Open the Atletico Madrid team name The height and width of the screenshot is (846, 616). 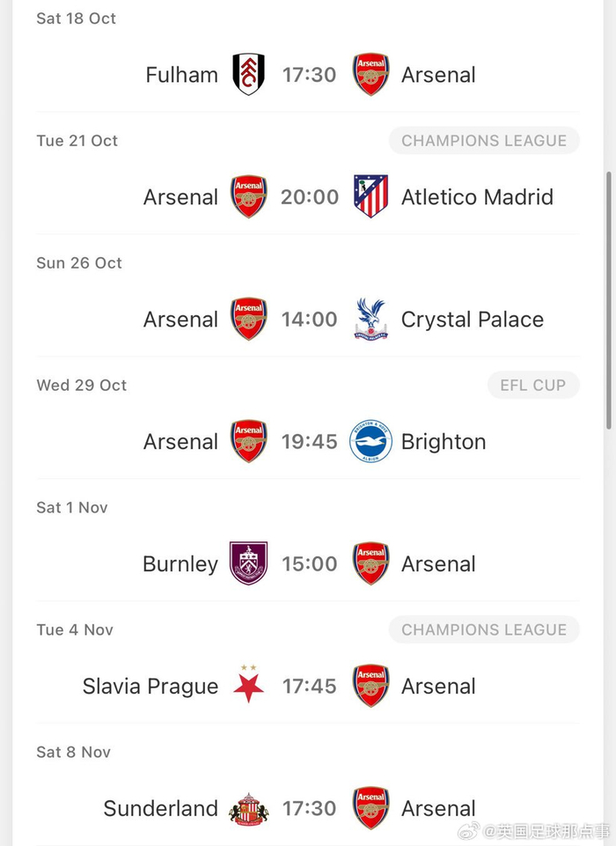[477, 197]
